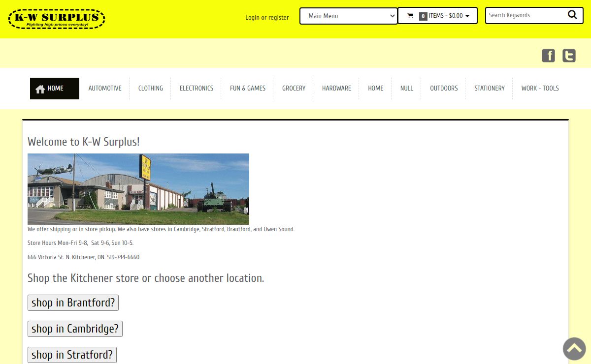Click the K-W Surplus logo

pyautogui.click(x=57, y=19)
